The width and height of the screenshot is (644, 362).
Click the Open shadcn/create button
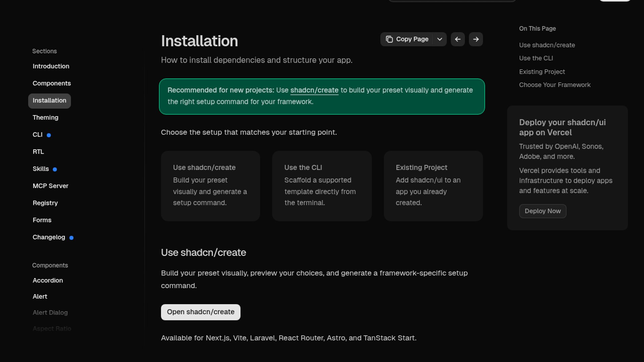(x=201, y=312)
